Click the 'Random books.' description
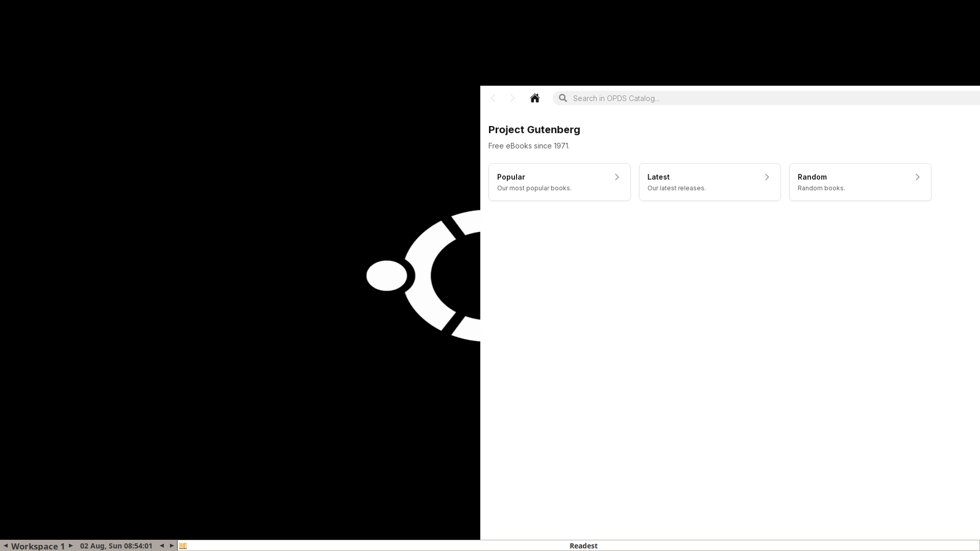 (821, 188)
